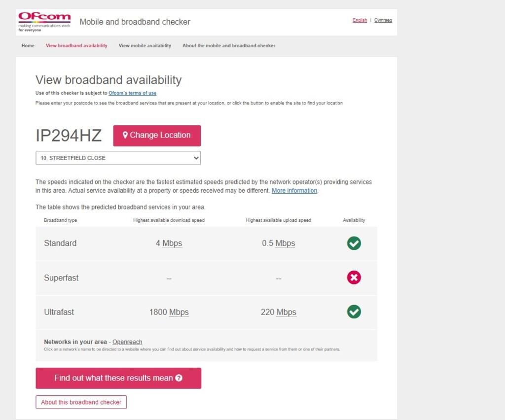Open the address selection dropdown

click(x=118, y=158)
